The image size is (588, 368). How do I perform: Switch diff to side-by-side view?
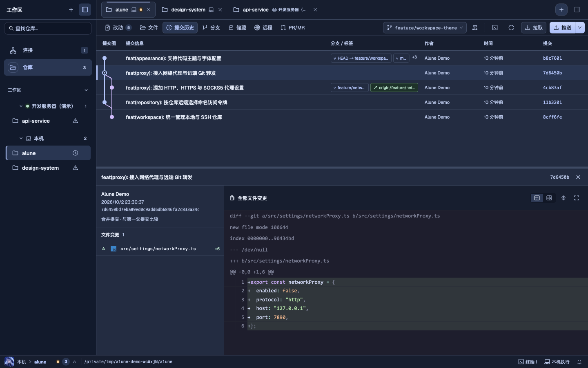[549, 198]
